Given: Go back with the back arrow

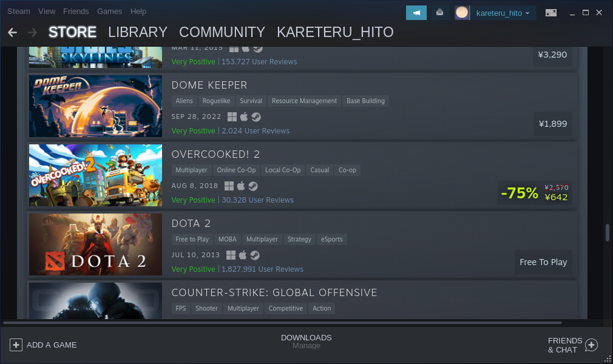Looking at the screenshot, I should [13, 32].
